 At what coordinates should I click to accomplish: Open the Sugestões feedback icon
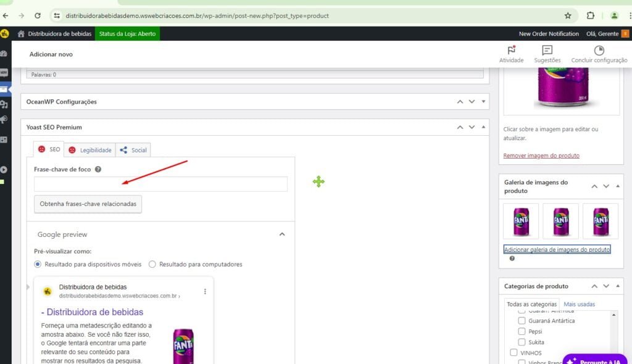click(547, 50)
